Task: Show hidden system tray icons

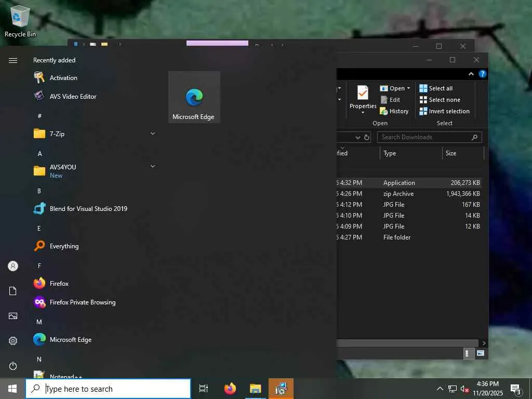Action: coord(440,389)
